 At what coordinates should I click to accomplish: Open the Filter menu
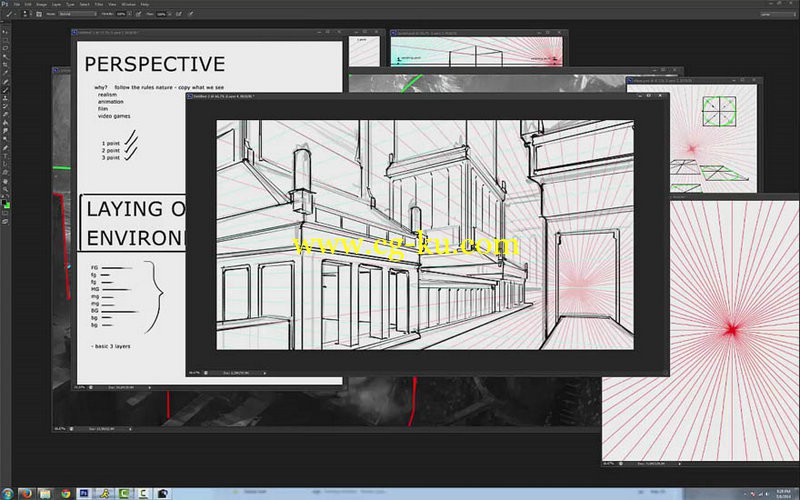tap(99, 4)
